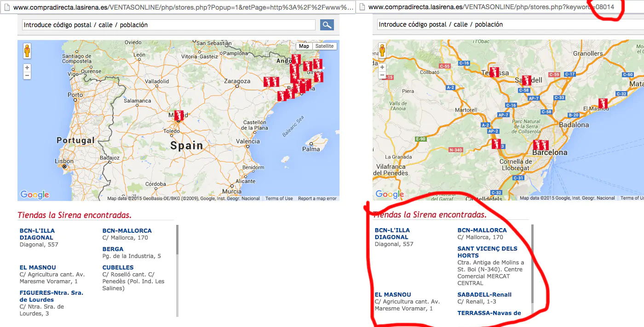The width and height of the screenshot is (644, 327).
Task: Zoom out on the Spain overview map
Action: pos(27,75)
